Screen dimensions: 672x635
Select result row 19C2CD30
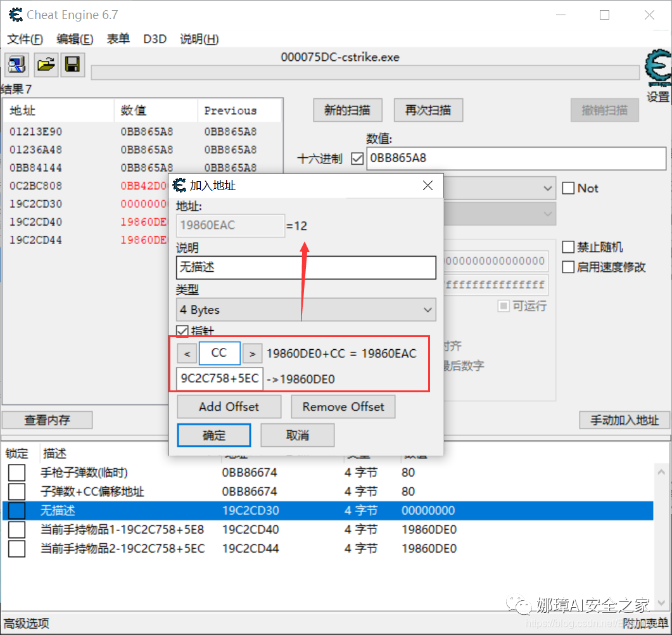86,203
